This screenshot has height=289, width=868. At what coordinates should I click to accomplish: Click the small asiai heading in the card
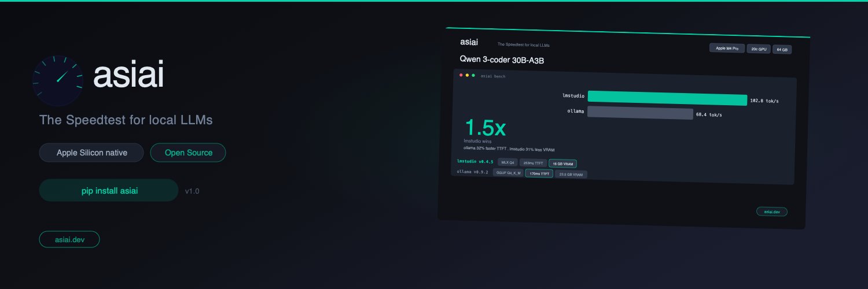pyautogui.click(x=469, y=42)
